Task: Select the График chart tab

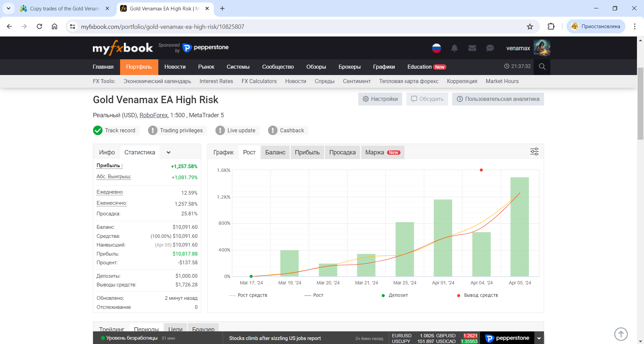Action: [223, 152]
